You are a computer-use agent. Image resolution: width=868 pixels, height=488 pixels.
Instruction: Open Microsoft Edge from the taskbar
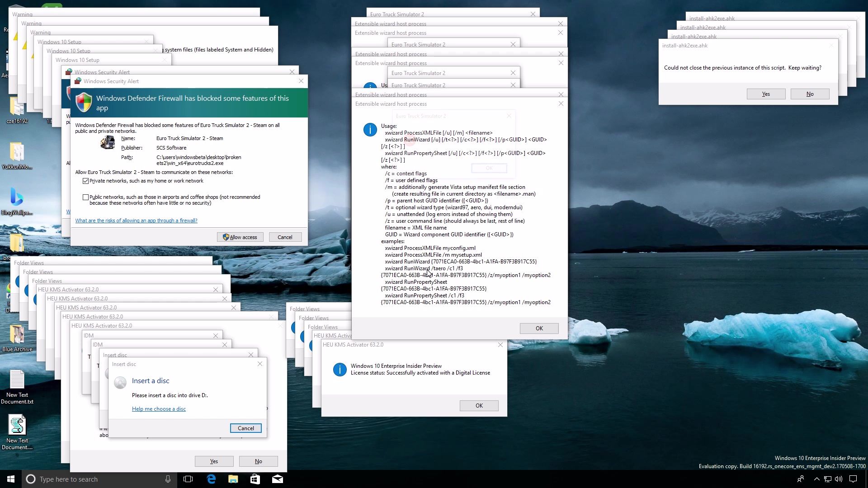coord(211,479)
